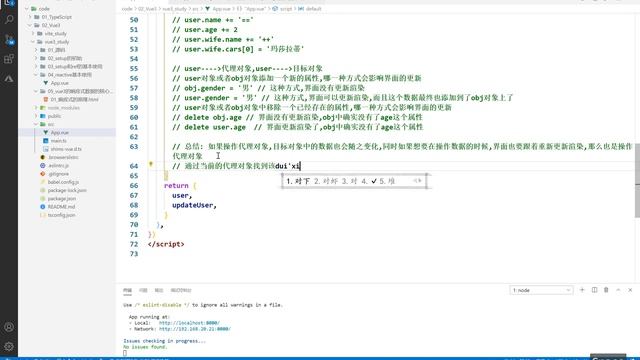Open App.vue under 04_reactive folder

(x=60, y=83)
